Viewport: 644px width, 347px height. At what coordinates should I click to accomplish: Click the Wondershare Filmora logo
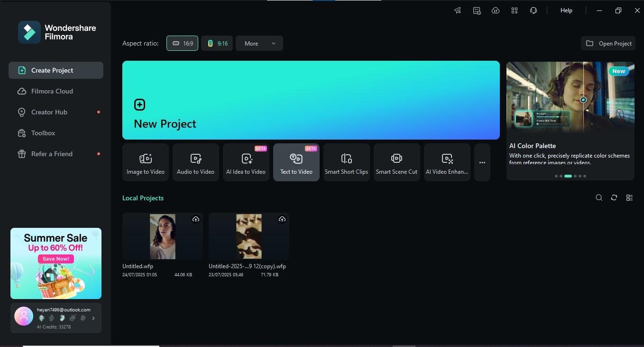29,32
